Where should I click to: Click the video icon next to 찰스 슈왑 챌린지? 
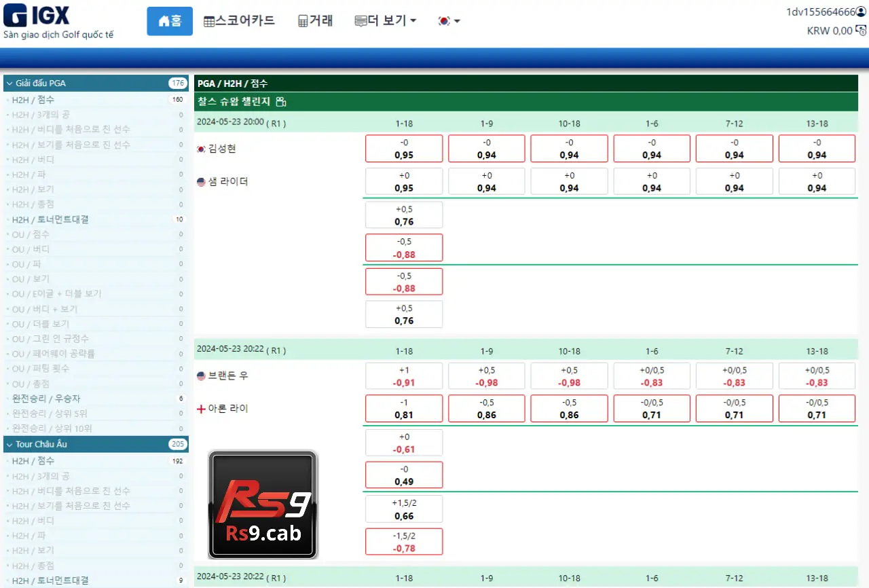[x=281, y=102]
